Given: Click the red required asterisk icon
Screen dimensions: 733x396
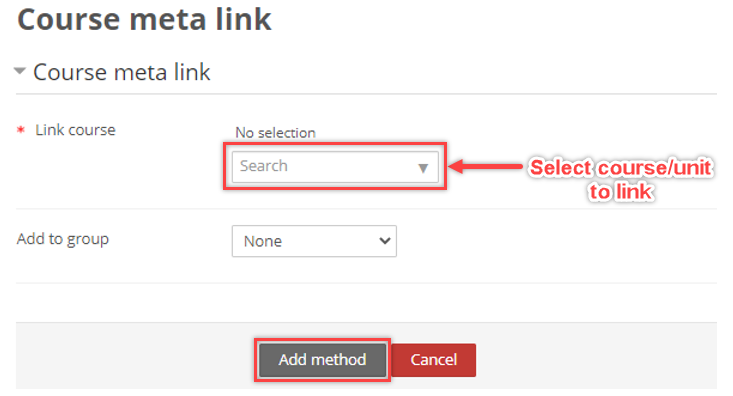Looking at the screenshot, I should point(21,130).
